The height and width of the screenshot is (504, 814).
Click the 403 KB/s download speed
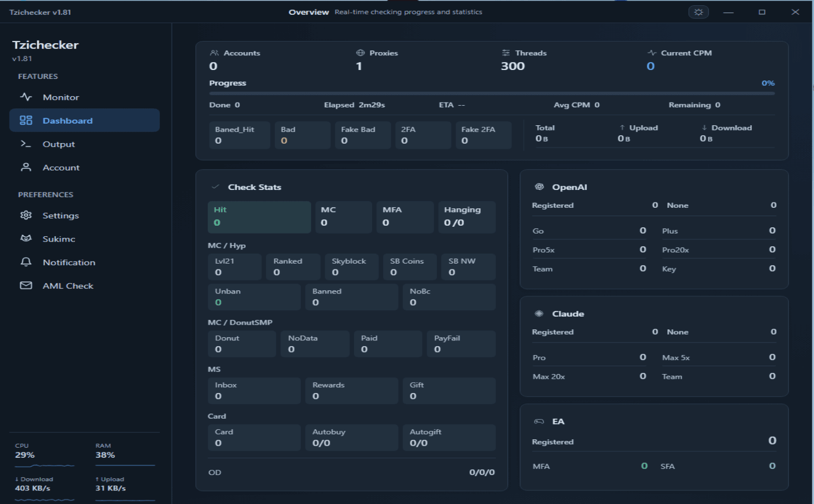[x=33, y=488]
